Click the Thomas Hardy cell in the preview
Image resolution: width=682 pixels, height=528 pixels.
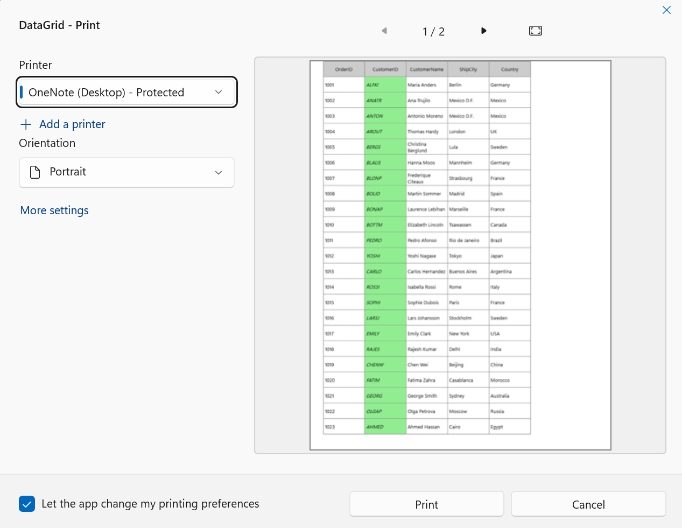coord(427,131)
